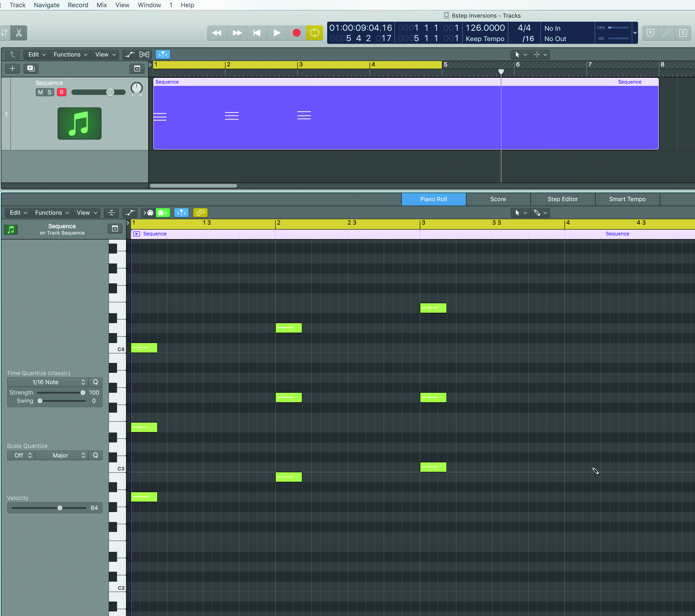Click the replace mode X button
The image size is (695, 616).
click(650, 33)
